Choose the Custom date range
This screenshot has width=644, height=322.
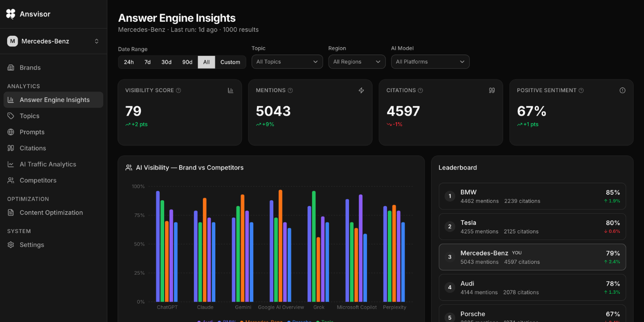[x=230, y=62]
